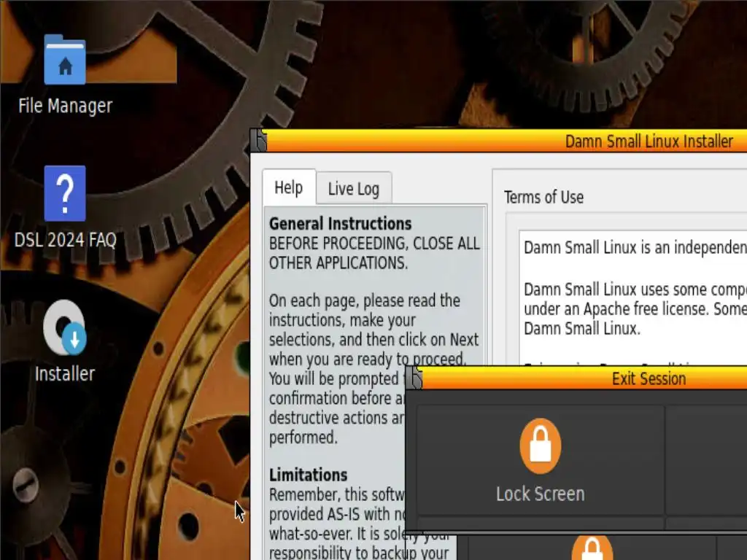Launch the Installer disc desktop icon
This screenshot has height=560, width=747.
point(65,327)
